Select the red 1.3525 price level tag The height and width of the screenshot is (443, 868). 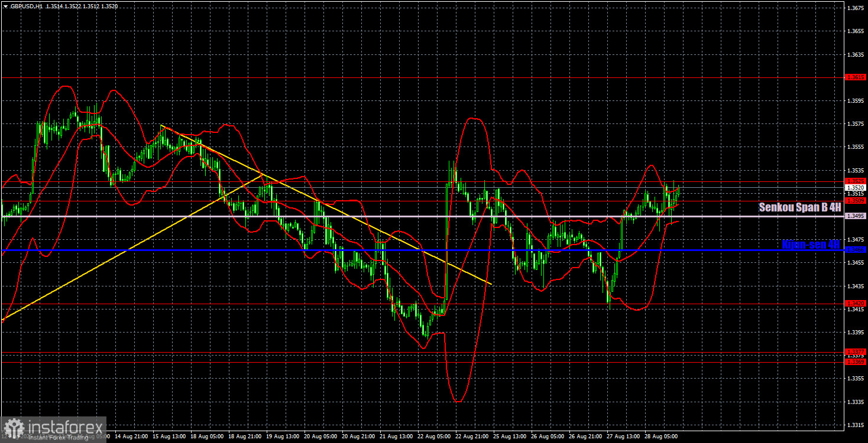click(856, 181)
